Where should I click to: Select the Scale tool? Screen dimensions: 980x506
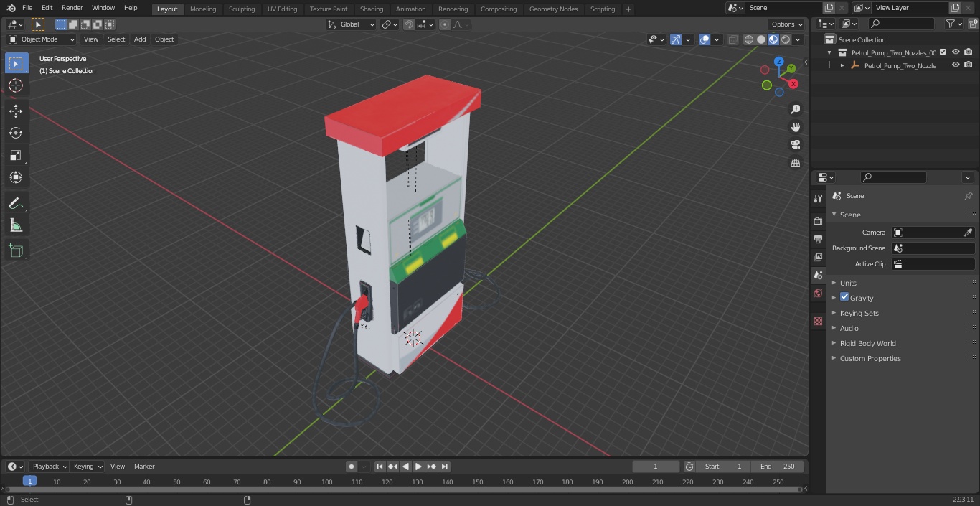coord(16,155)
